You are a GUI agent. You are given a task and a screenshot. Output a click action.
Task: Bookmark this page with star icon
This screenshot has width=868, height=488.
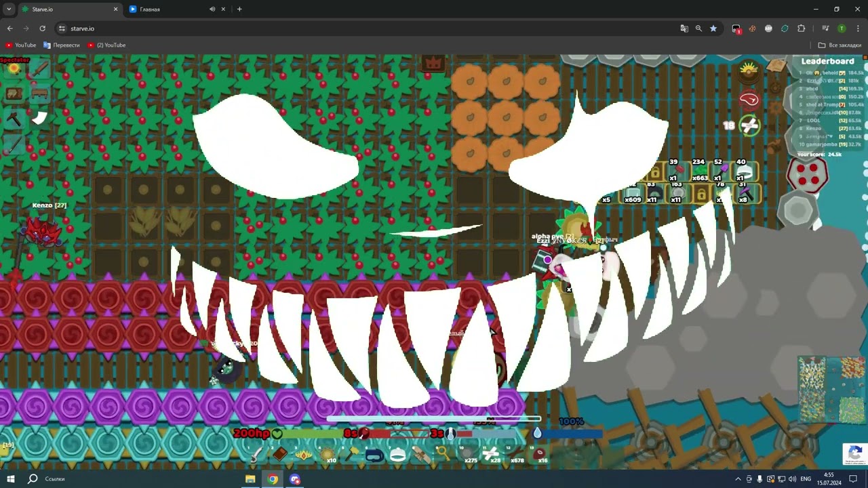tap(713, 28)
